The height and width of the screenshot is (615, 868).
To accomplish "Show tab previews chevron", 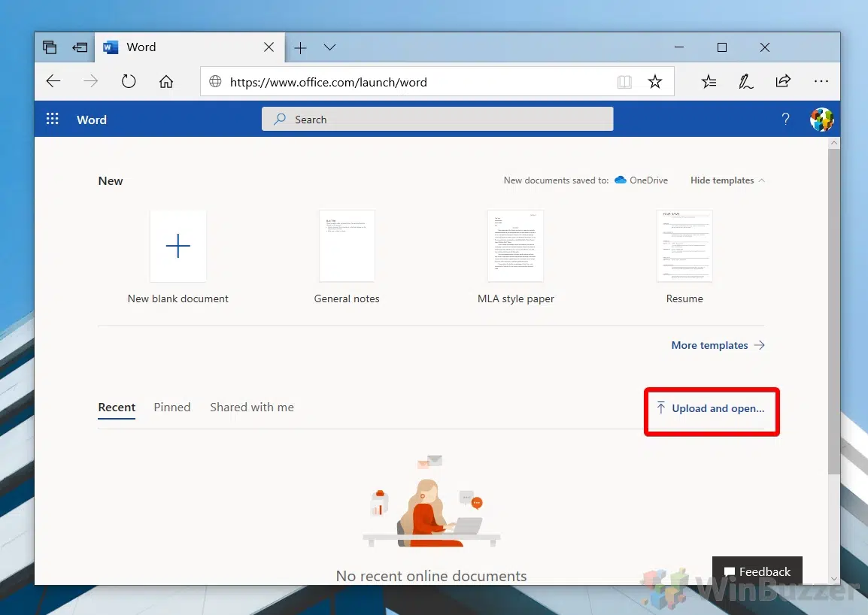I will click(x=330, y=47).
